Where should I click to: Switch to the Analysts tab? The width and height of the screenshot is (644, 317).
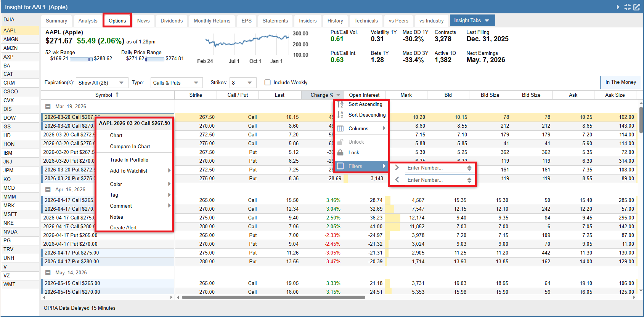(x=88, y=21)
